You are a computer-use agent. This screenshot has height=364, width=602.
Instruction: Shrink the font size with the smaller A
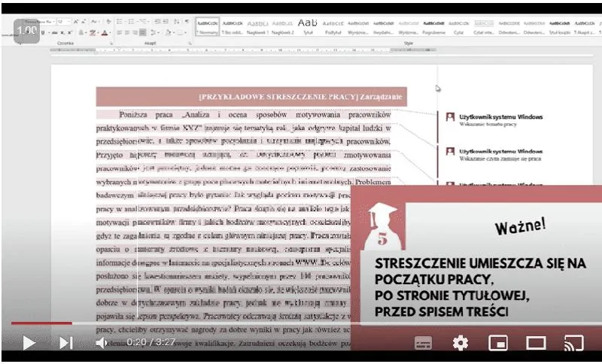click(x=84, y=22)
